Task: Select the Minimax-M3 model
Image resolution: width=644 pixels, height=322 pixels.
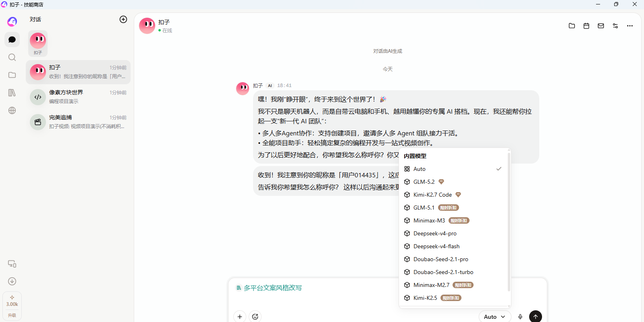Action: tap(453, 220)
